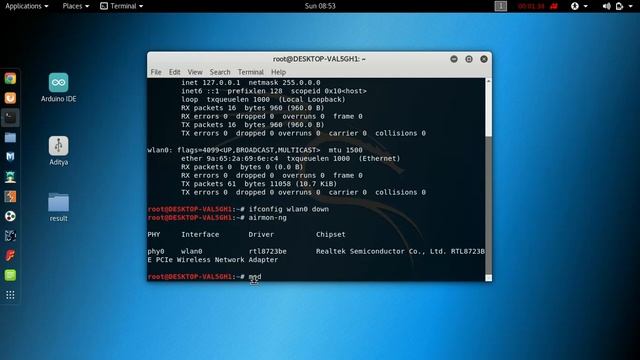
Task: Open Google Chrome from the dock
Action: (x=10, y=78)
